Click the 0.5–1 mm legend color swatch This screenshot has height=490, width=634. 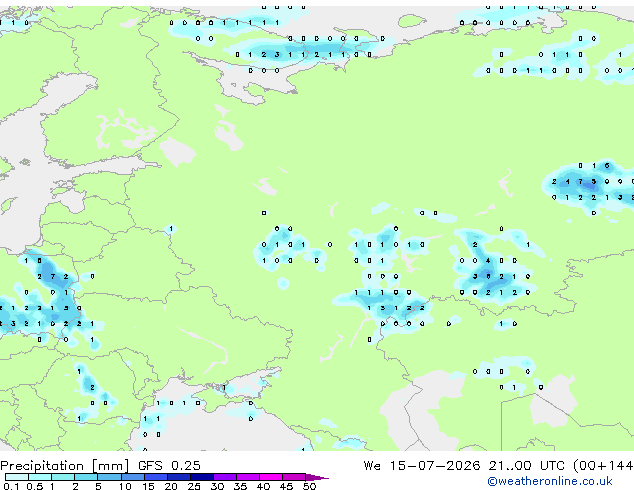point(40,477)
